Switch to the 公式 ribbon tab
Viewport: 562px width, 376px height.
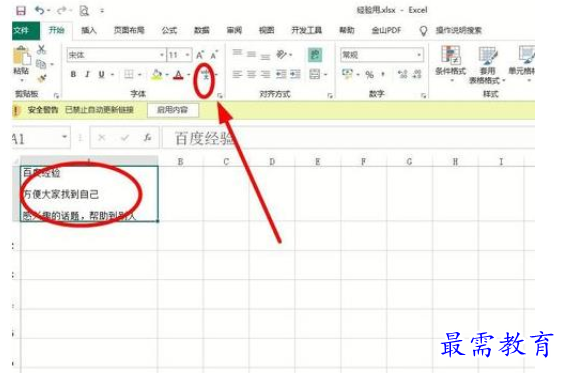169,30
